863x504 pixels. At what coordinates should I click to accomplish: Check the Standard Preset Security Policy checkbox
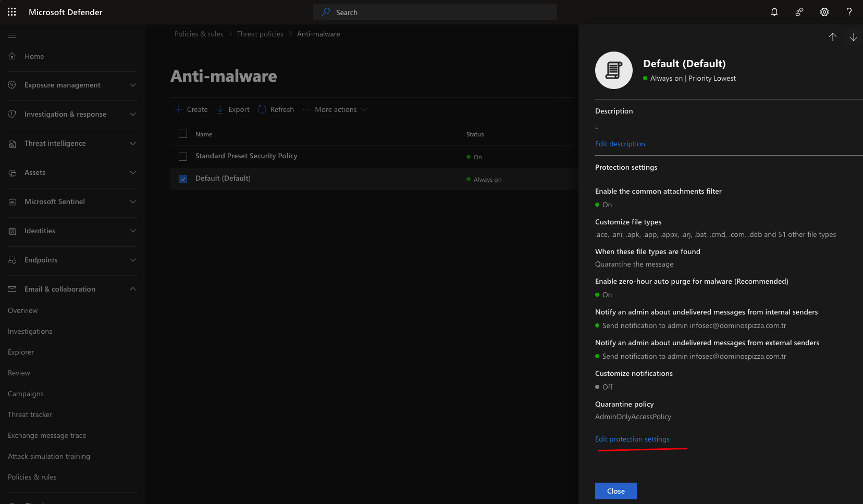pyautogui.click(x=183, y=157)
